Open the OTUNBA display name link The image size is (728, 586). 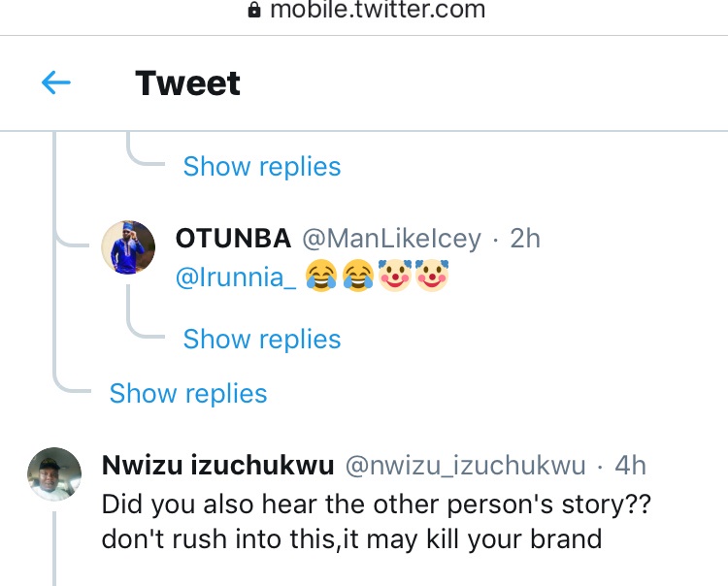[234, 238]
